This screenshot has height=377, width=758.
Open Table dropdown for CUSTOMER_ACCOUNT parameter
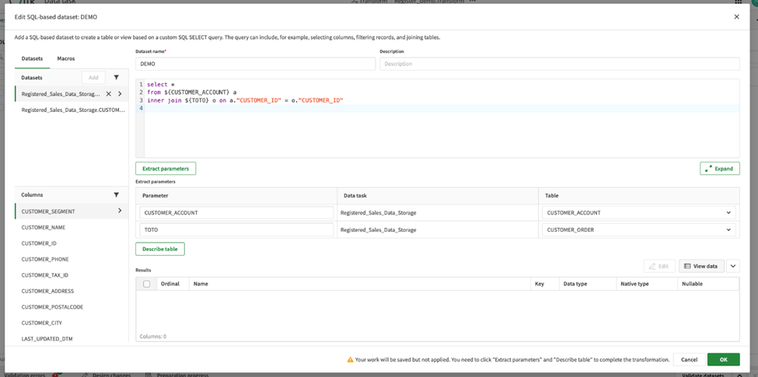tap(639, 213)
